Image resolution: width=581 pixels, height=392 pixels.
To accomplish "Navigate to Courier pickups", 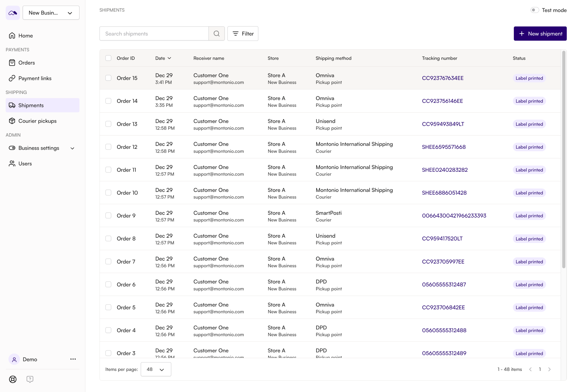I will pyautogui.click(x=37, y=121).
